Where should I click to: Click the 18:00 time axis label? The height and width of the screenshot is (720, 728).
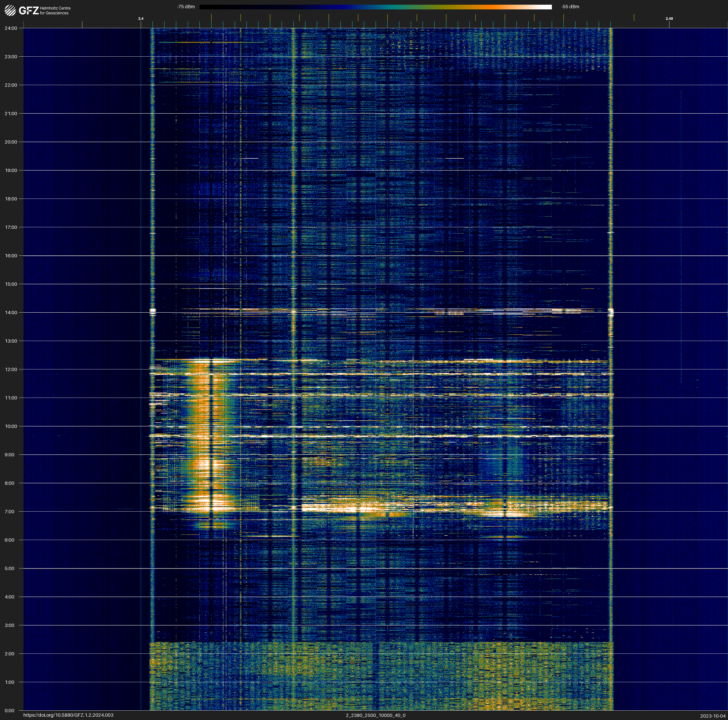tap(11, 199)
